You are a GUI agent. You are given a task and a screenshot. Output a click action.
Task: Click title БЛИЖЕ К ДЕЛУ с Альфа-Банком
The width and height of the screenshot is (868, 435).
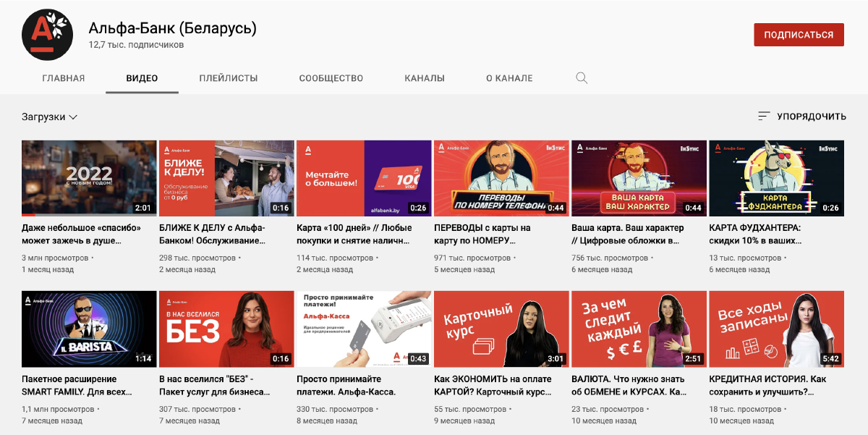(x=213, y=234)
